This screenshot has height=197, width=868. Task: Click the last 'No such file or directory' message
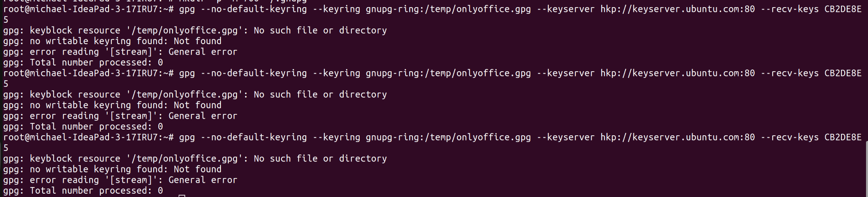pos(320,159)
